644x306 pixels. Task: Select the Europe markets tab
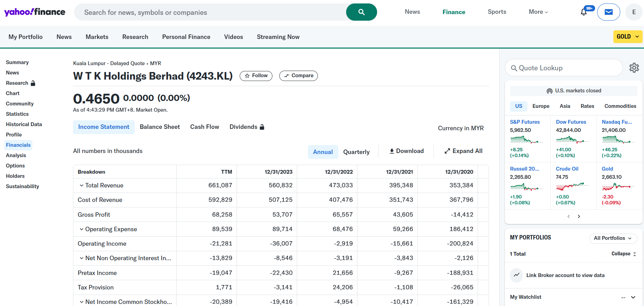[541, 106]
